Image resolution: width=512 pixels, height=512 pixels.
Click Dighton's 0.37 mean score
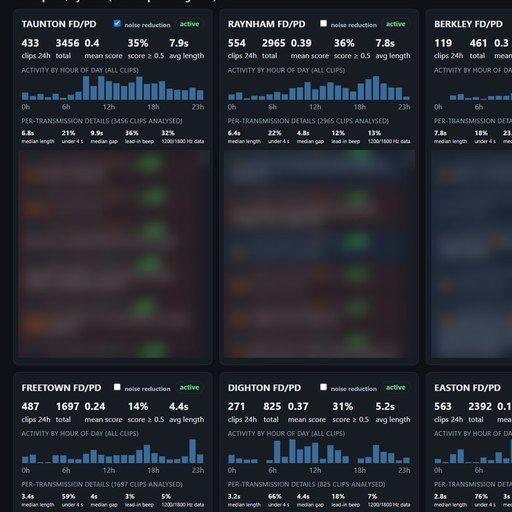click(298, 407)
